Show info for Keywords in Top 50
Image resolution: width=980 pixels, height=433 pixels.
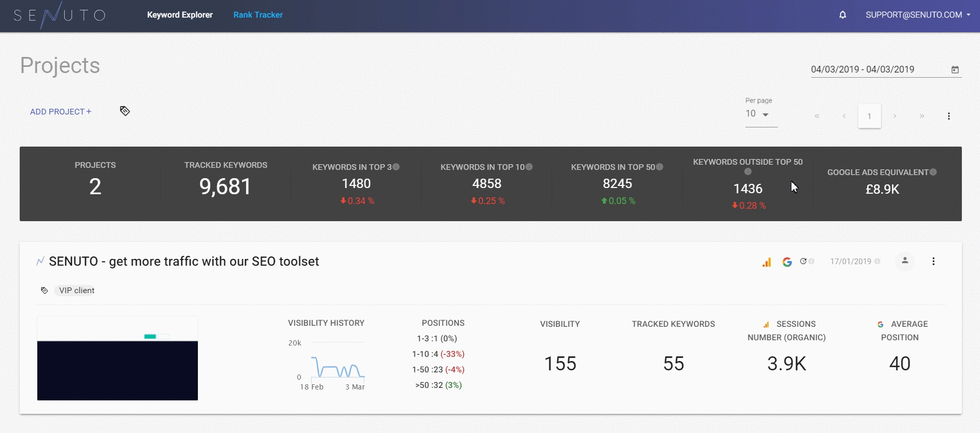pos(659,167)
